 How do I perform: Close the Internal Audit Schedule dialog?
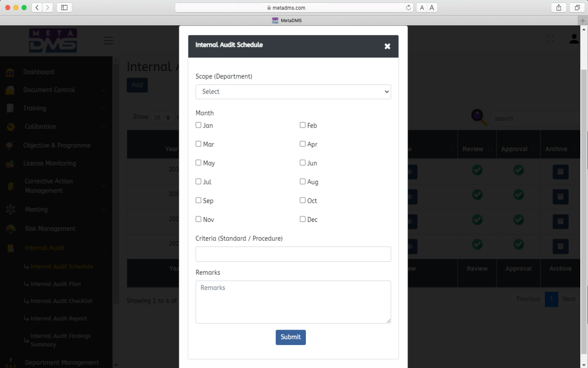[x=387, y=47]
